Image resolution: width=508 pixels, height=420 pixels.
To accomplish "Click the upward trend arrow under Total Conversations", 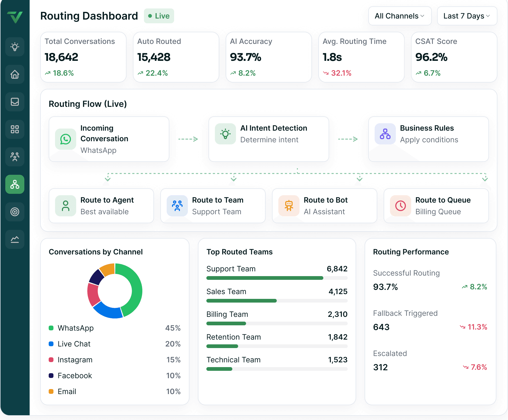I will (48, 73).
